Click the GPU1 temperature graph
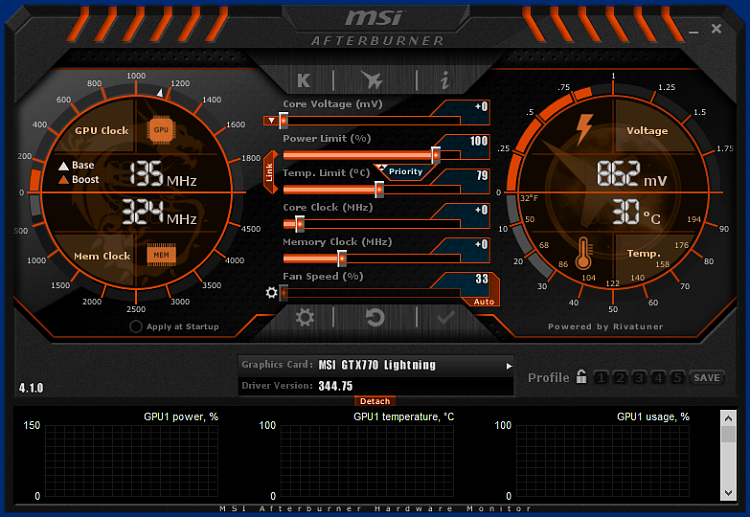Image resolution: width=750 pixels, height=517 pixels. (367, 461)
